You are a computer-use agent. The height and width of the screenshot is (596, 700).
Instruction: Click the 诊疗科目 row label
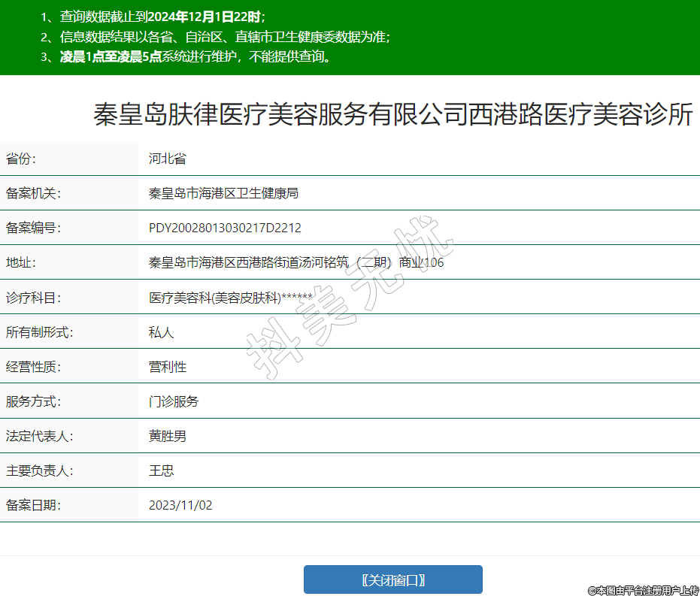33,298
